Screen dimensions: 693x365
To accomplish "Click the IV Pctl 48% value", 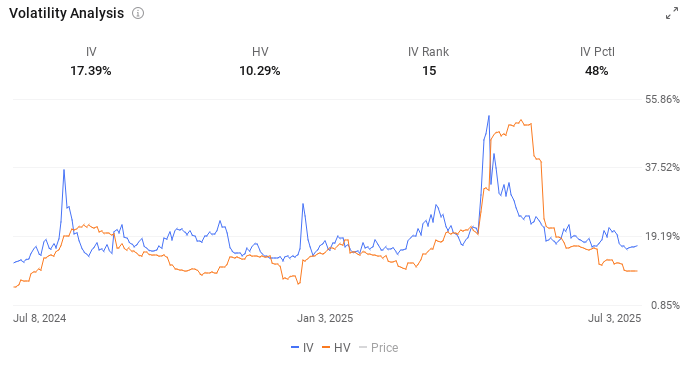I will coord(597,71).
